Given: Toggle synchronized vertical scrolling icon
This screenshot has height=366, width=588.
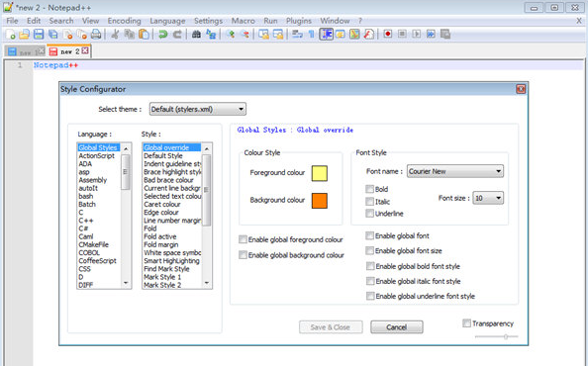Looking at the screenshot, I should (x=264, y=35).
